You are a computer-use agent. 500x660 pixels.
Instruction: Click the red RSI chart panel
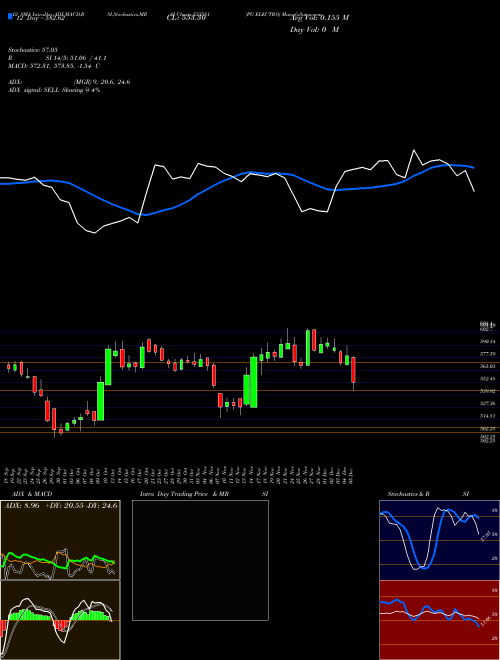[439, 620]
